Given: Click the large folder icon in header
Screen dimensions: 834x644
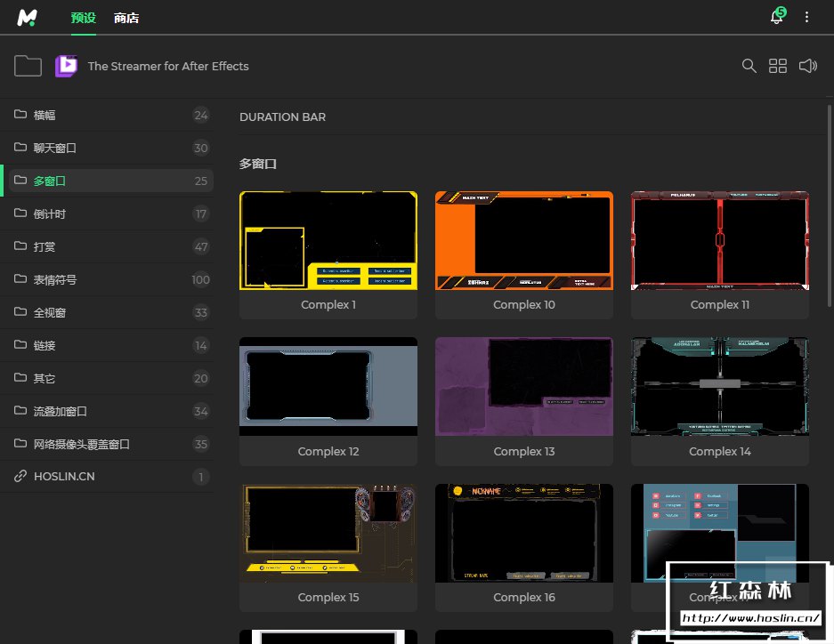Looking at the screenshot, I should [x=28, y=66].
